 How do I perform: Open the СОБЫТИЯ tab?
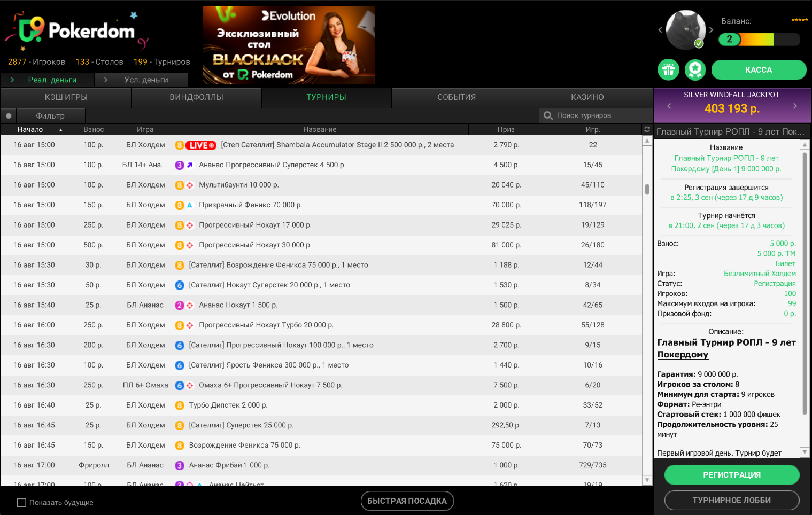pyautogui.click(x=457, y=97)
